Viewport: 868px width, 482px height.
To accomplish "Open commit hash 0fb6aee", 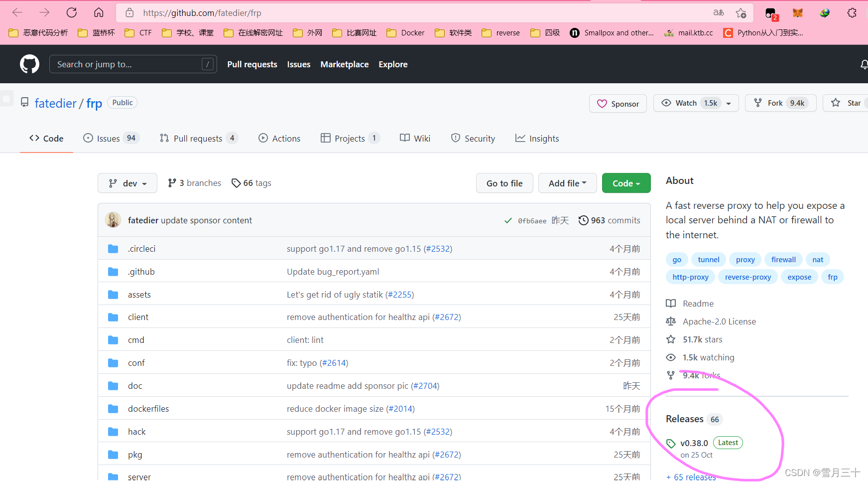I will click(x=532, y=221).
